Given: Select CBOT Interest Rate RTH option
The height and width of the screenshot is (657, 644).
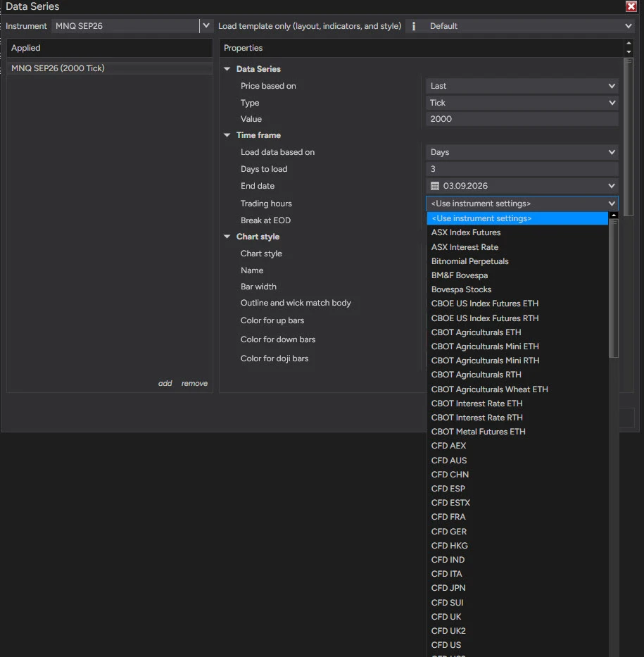Looking at the screenshot, I should coord(517,418).
